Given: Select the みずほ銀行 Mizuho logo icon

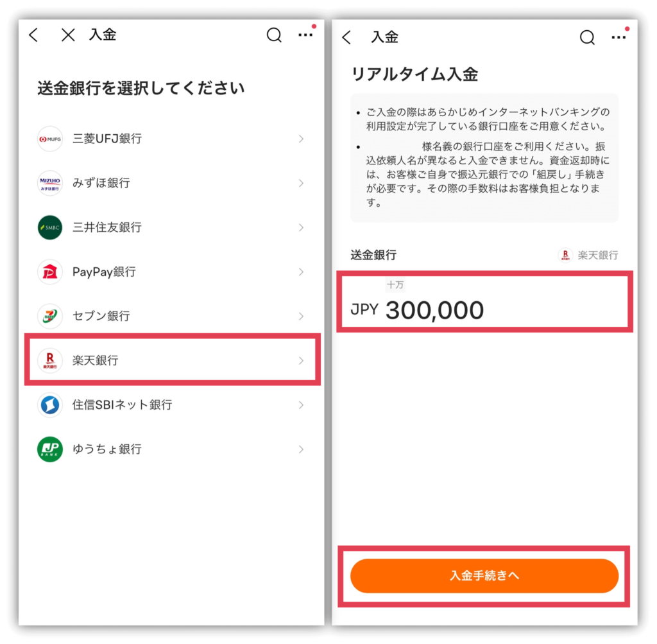Looking at the screenshot, I should coord(50,183).
